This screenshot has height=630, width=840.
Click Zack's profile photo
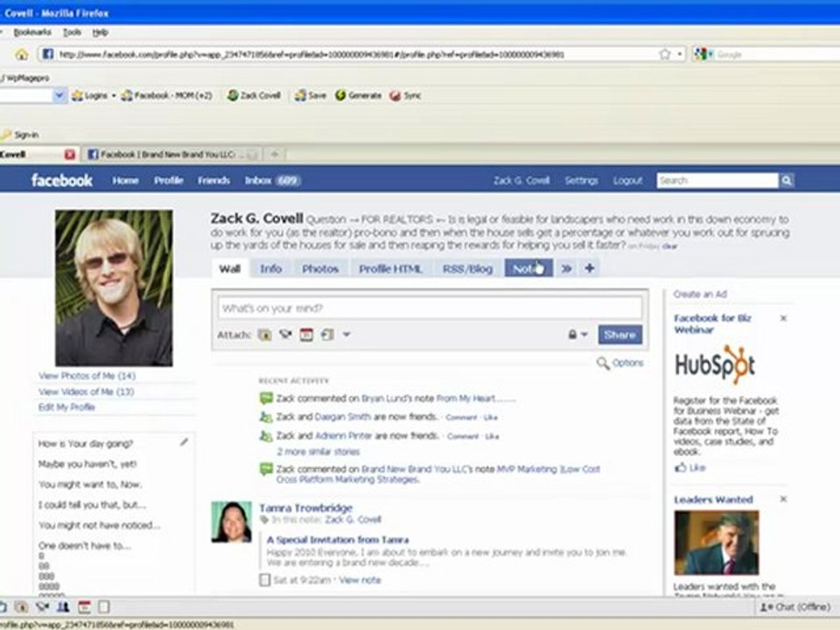click(114, 288)
